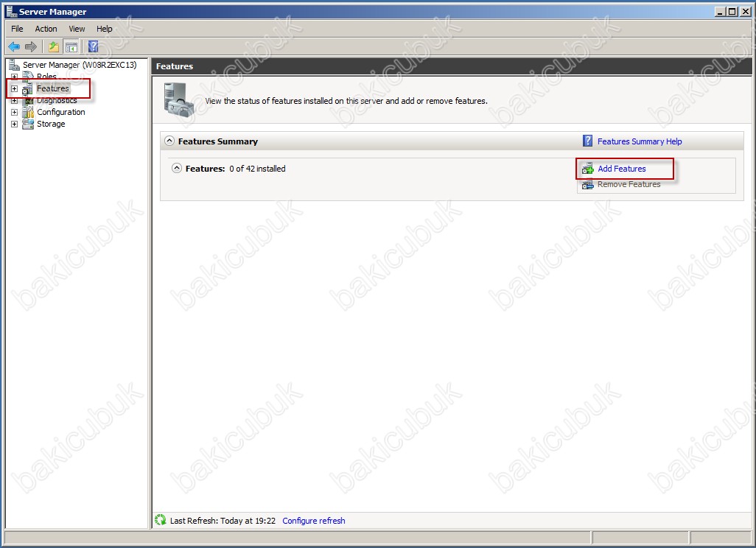Click the green refresh icon in status area
Image resolution: width=756 pixels, height=548 pixels.
pyautogui.click(x=160, y=520)
